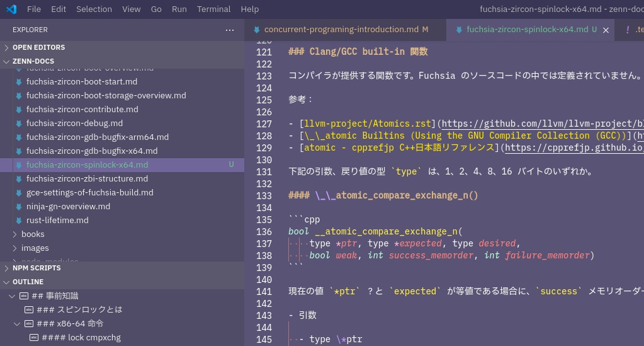The width and height of the screenshot is (644, 346).
Task: Click line number 136 in gutter
Action: pyautogui.click(x=264, y=232)
